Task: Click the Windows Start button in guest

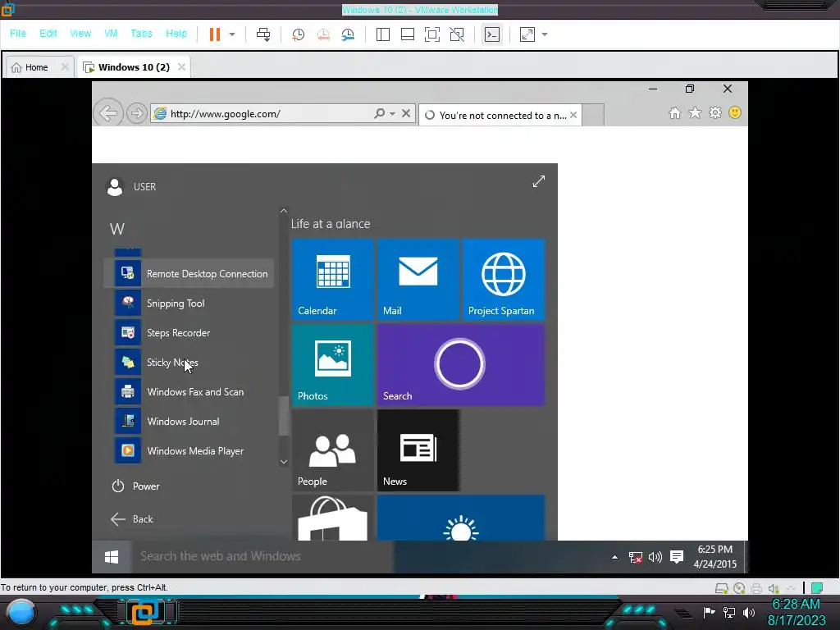Action: [112, 557]
